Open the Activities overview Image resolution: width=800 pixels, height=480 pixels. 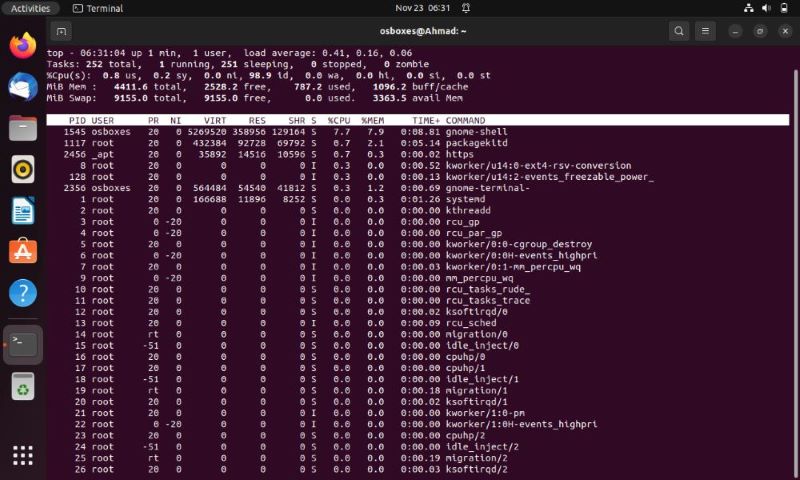coord(31,8)
